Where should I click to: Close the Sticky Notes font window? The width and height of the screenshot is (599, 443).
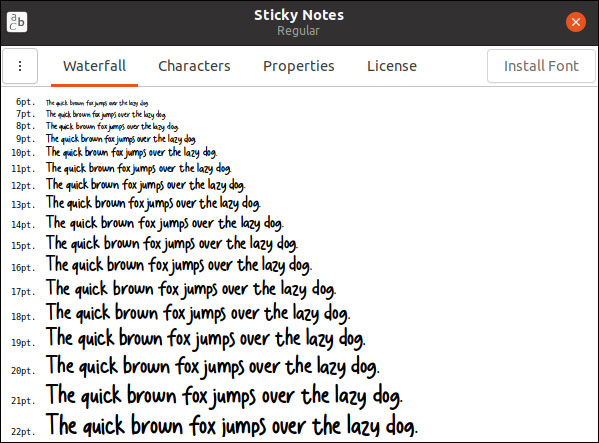coord(576,22)
